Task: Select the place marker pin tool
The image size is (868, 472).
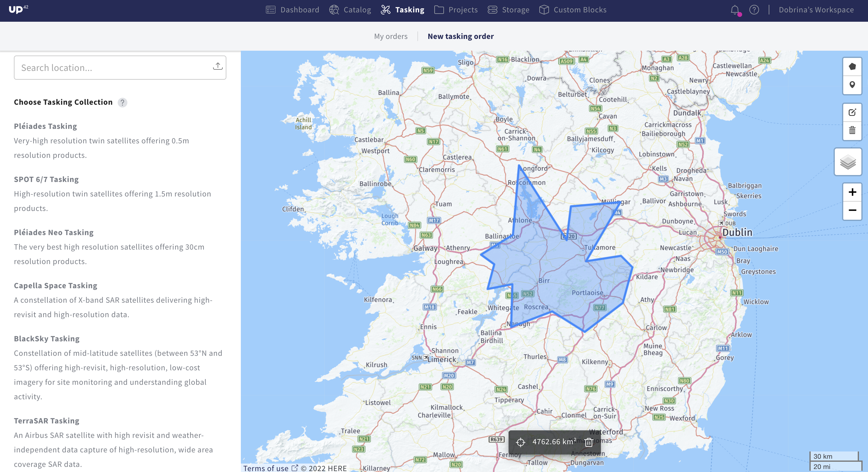Action: 852,85
